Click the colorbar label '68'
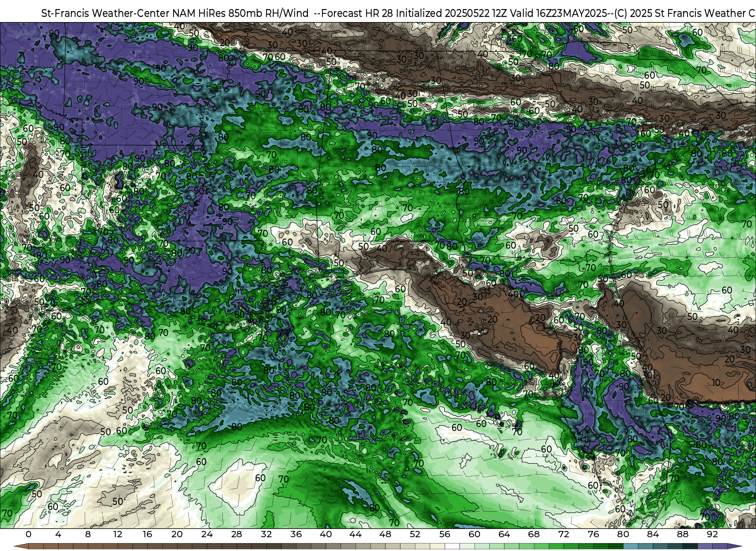The image size is (756, 551). [534, 534]
